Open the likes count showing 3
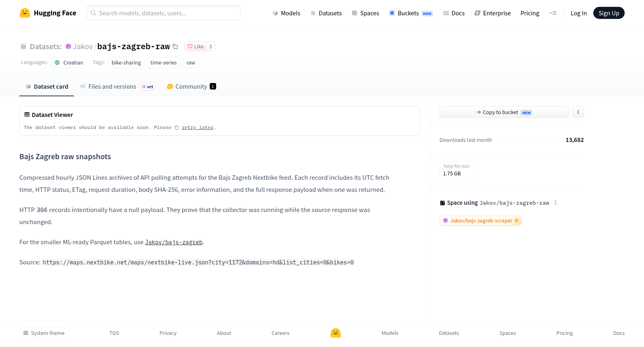The height and width of the screenshot is (347, 644). 211,46
